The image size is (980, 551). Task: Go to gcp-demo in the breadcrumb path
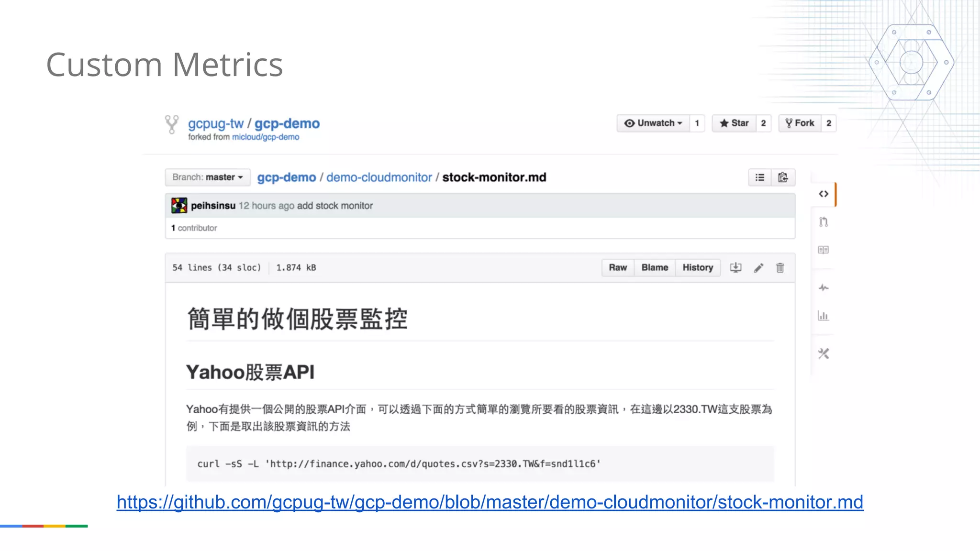287,177
